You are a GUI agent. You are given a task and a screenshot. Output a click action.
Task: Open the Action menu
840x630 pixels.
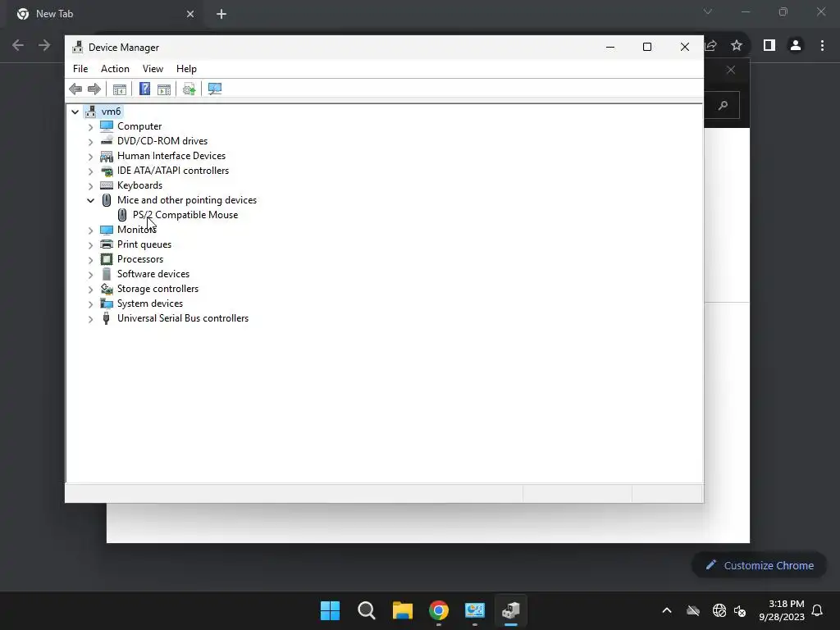[x=115, y=69]
